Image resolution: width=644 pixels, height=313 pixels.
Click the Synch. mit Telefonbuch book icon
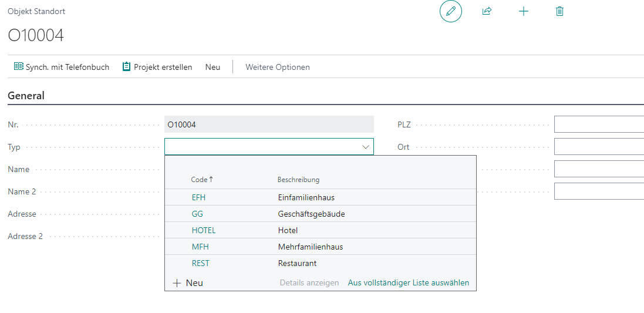pos(18,66)
